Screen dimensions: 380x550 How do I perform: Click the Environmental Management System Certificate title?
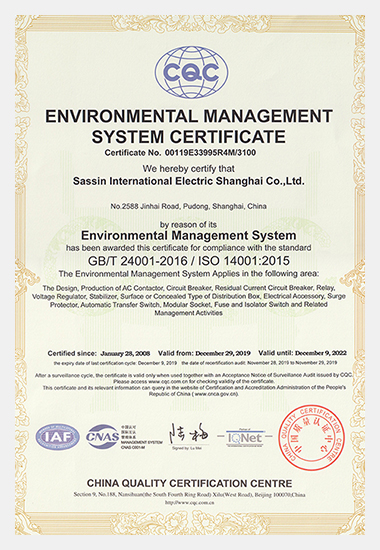tap(189, 126)
